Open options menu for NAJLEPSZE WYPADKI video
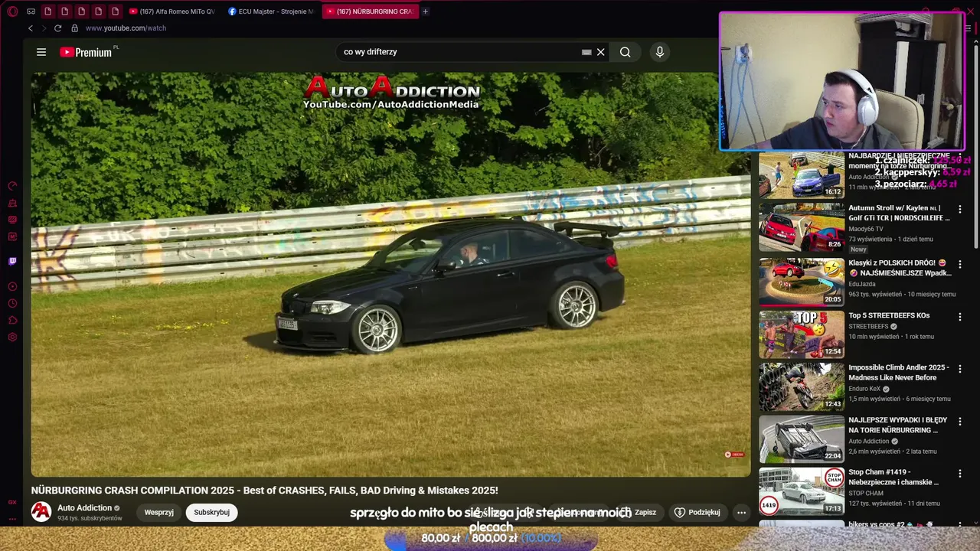 [960, 422]
